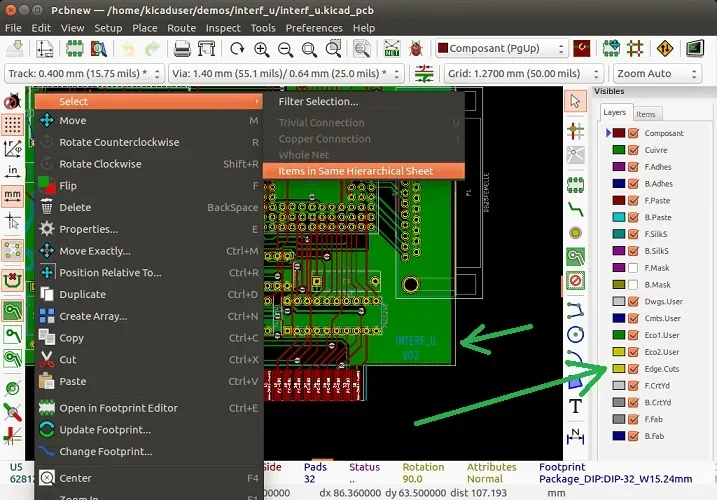Enable the F.Mask layer checkbox
This screenshot has height=500, width=717.
click(632, 269)
